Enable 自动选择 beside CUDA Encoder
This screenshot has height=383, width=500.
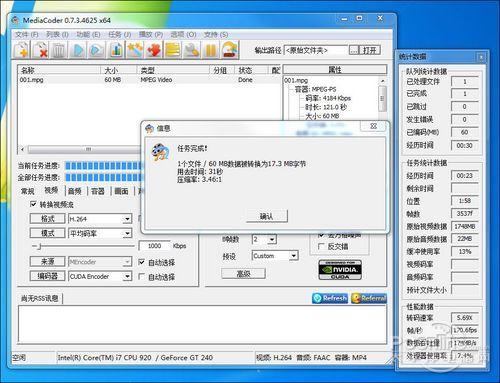tap(141, 276)
